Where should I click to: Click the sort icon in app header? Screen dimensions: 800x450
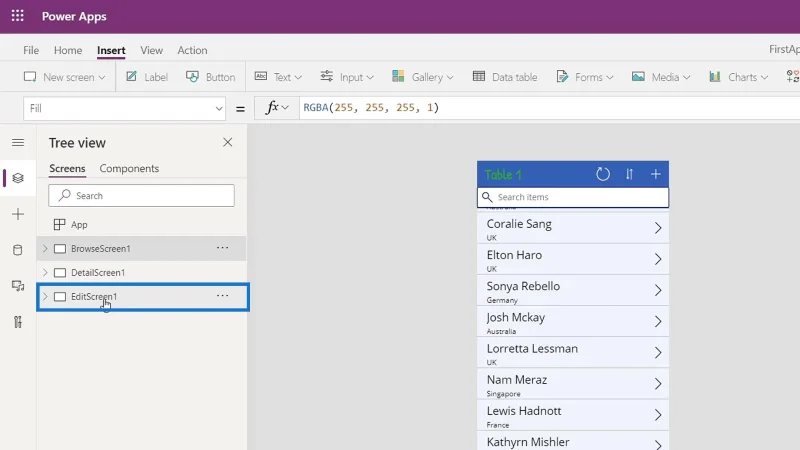coord(629,174)
